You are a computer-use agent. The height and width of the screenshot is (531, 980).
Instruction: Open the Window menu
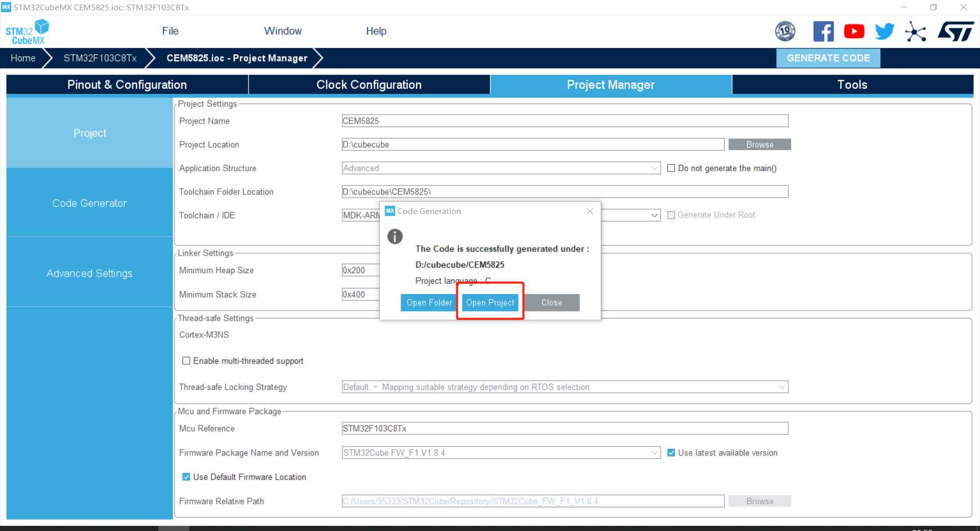(283, 31)
